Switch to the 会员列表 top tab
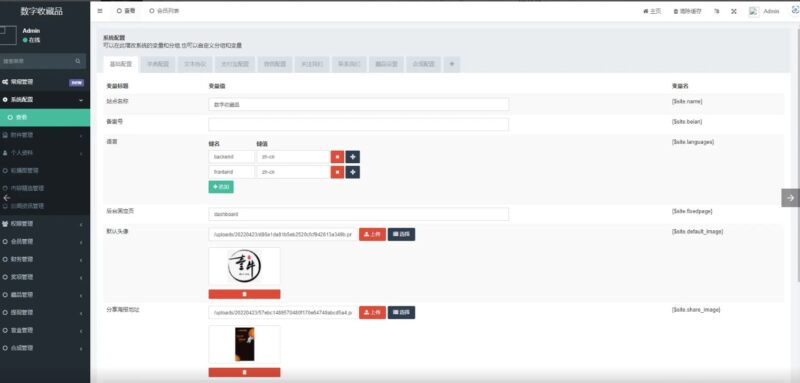The height and width of the screenshot is (383, 800). [x=164, y=11]
